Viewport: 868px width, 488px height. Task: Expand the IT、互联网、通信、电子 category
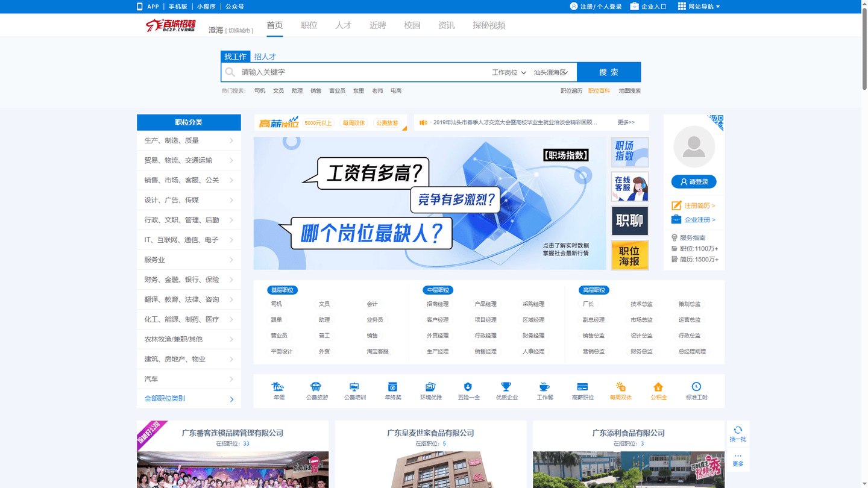(x=189, y=240)
